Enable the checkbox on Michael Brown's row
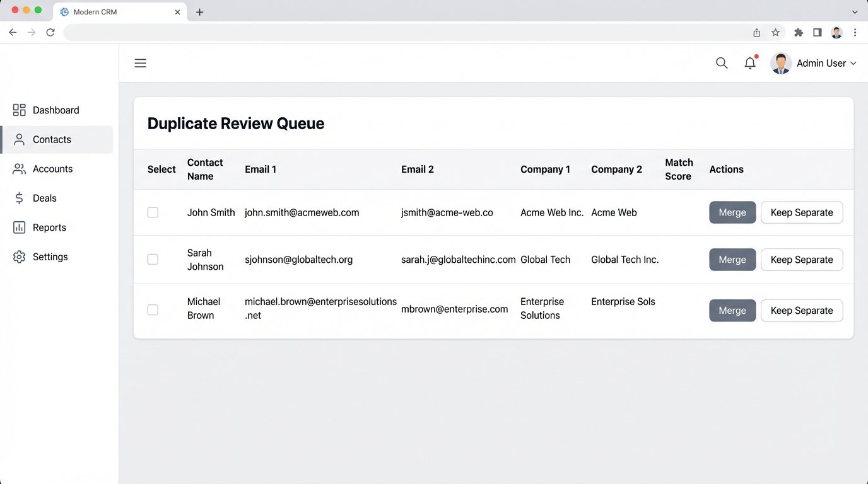This screenshot has width=868, height=484. coord(153,309)
